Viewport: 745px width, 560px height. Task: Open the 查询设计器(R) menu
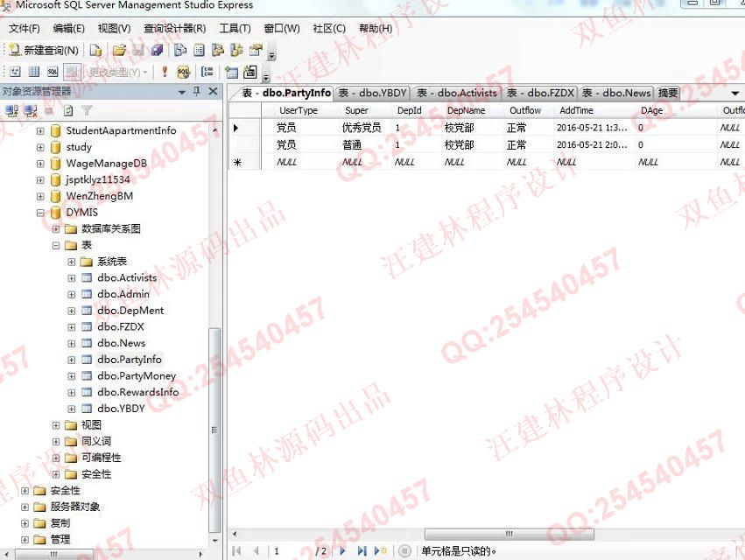coord(175,29)
